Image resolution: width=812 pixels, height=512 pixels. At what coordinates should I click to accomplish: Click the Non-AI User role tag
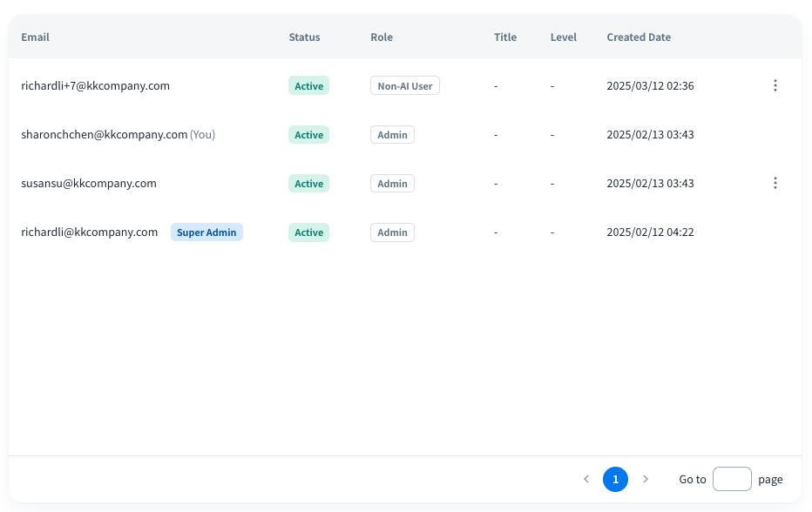coord(404,86)
